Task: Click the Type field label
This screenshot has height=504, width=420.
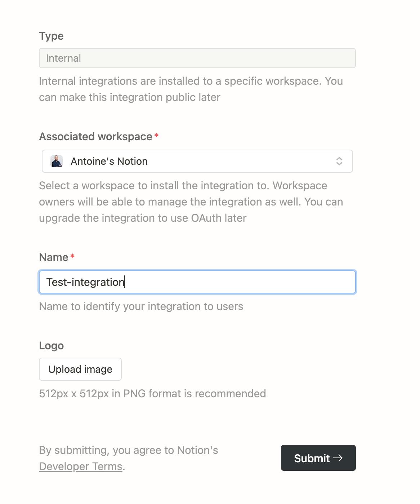Action: point(51,36)
